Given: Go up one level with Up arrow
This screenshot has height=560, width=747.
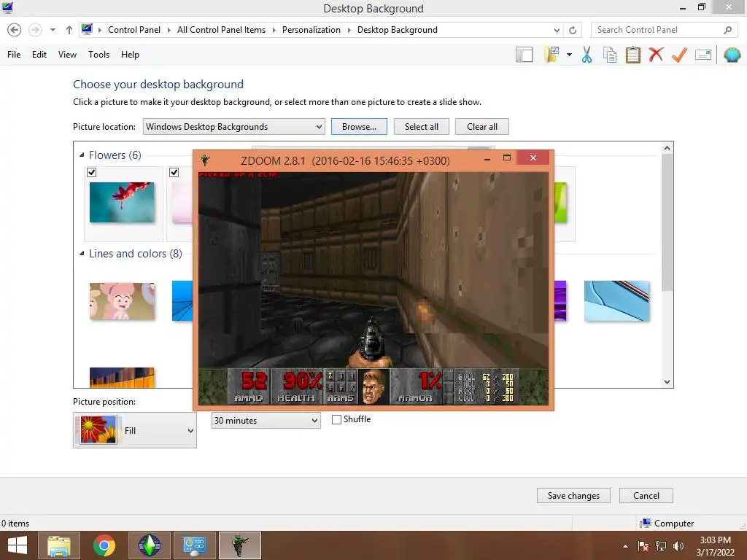Looking at the screenshot, I should pos(69,30).
